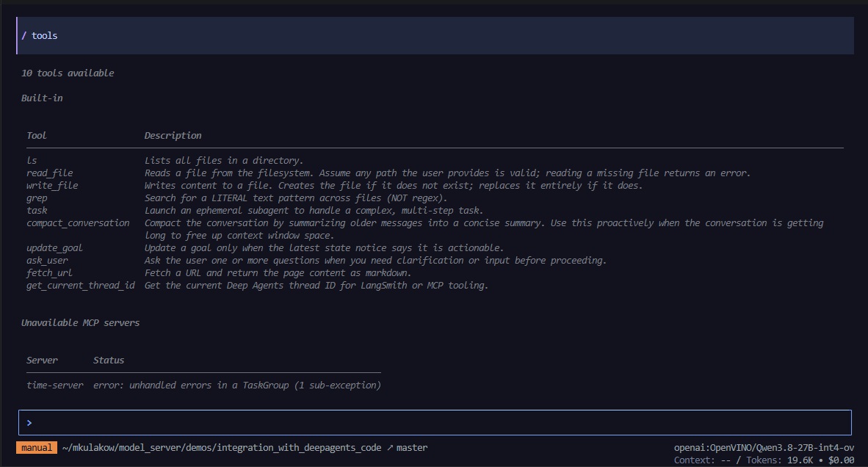
Task: Click the 'Built-in' section heading
Action: click(42, 98)
